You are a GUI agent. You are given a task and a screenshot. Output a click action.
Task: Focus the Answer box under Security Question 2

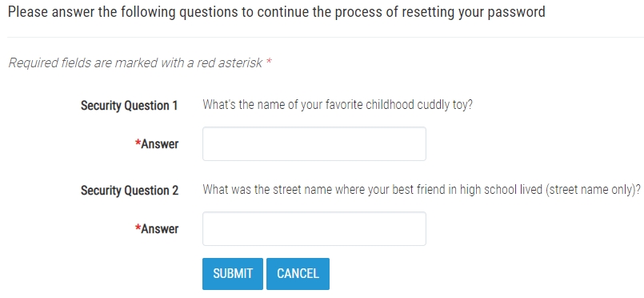(x=314, y=229)
